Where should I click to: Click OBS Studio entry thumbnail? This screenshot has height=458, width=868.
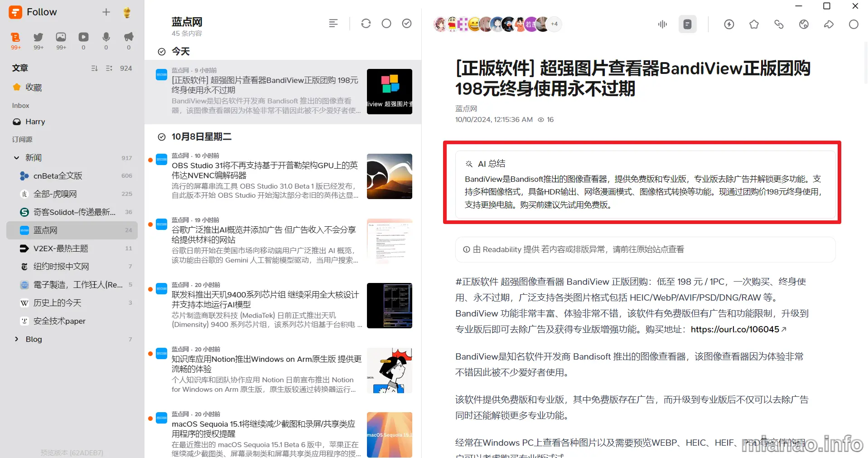(x=390, y=176)
